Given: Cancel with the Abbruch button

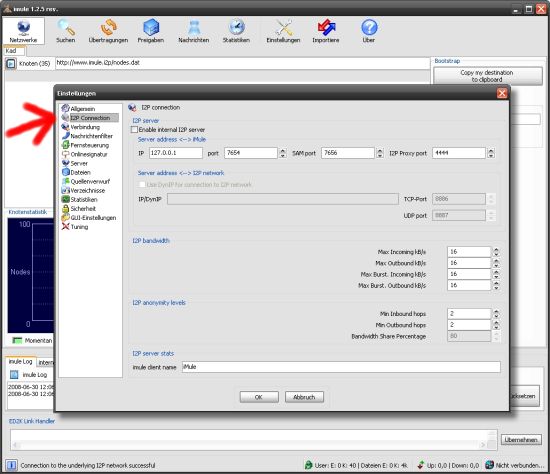Looking at the screenshot, I should tap(304, 397).
